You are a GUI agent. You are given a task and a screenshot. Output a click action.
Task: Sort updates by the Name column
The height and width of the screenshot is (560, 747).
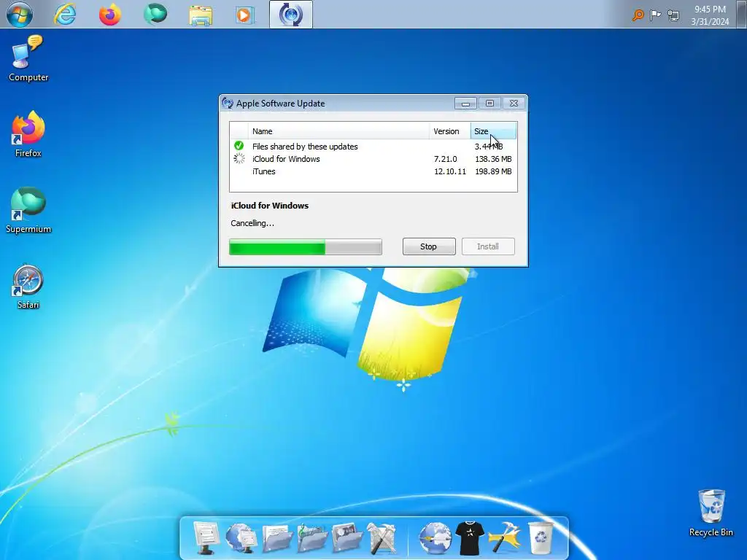pos(338,131)
